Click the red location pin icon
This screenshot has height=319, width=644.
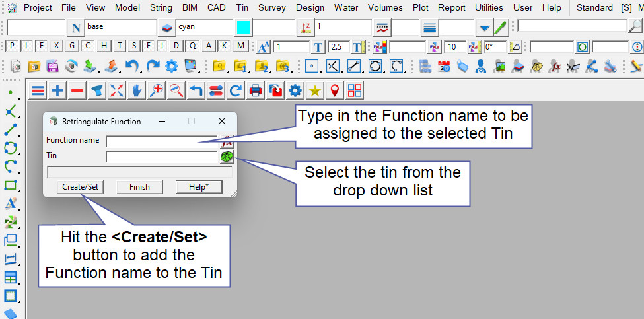(335, 90)
